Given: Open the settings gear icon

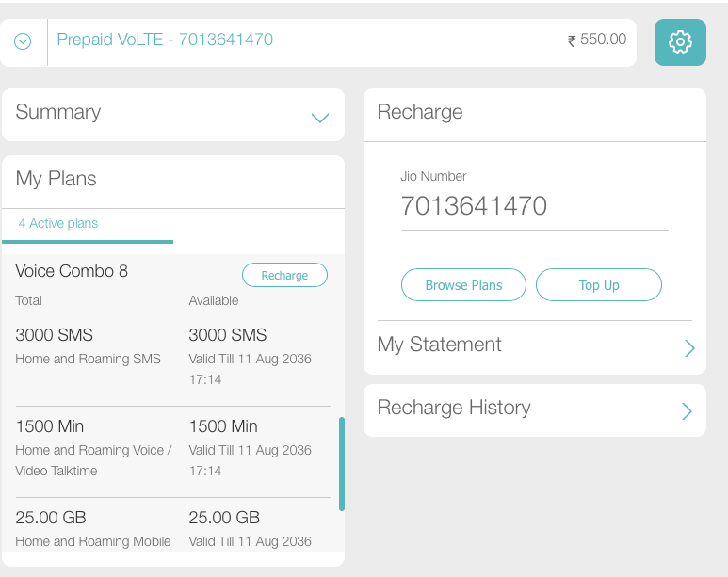Looking at the screenshot, I should pyautogui.click(x=680, y=42).
